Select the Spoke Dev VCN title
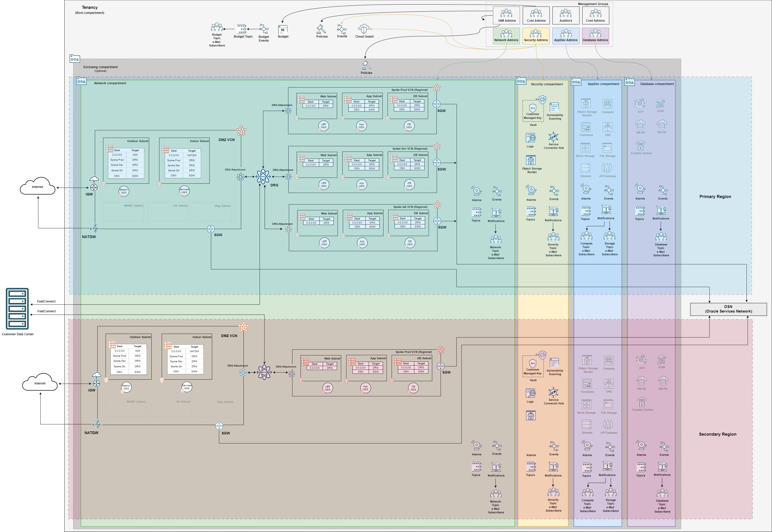Screen dimensions: 772x532 [x=409, y=149]
